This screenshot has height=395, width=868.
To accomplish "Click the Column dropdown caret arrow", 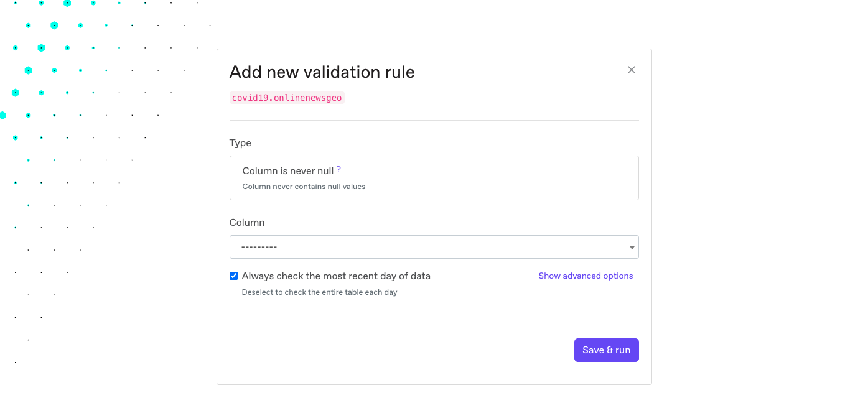I will [x=632, y=248].
